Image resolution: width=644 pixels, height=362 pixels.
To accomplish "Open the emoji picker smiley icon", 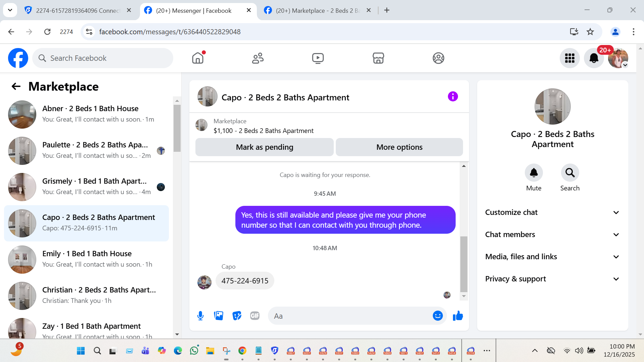I will [x=438, y=316].
